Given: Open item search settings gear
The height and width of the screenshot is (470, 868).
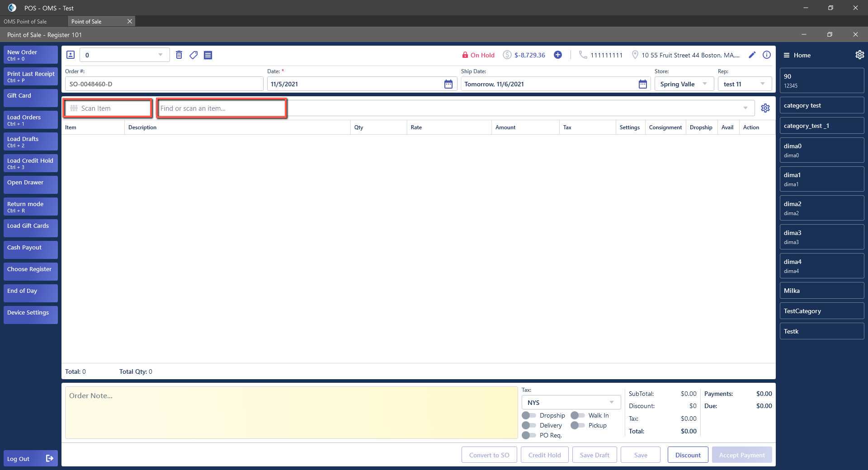Looking at the screenshot, I should pyautogui.click(x=765, y=108).
